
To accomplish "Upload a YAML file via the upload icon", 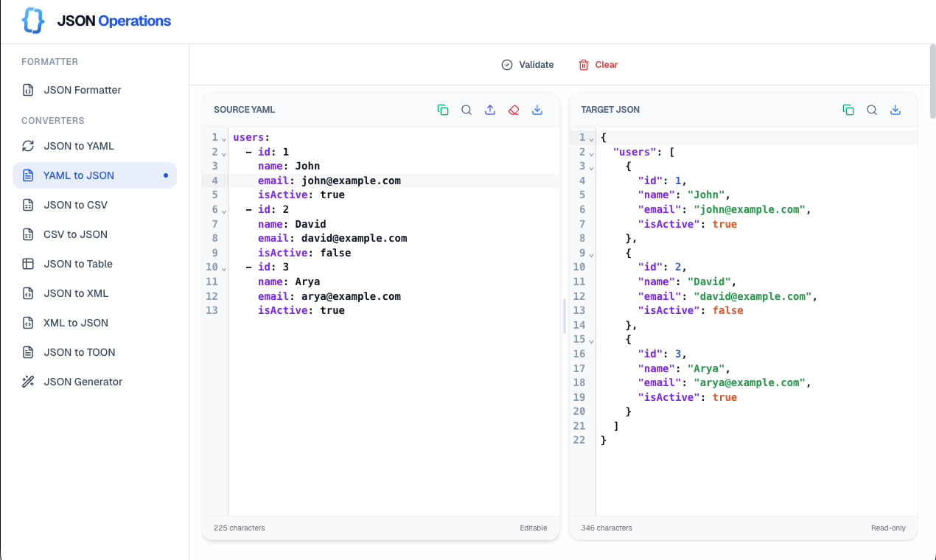I will (490, 109).
